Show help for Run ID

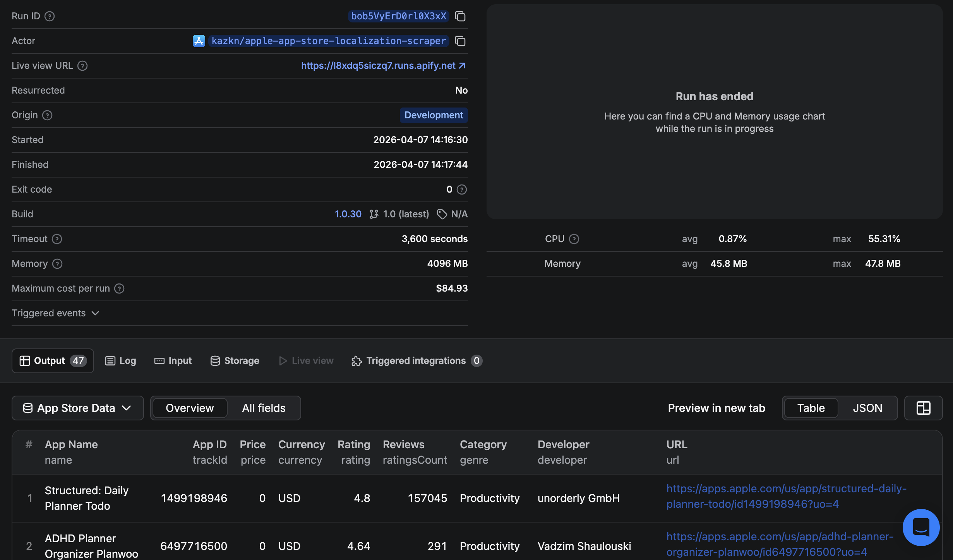click(50, 16)
